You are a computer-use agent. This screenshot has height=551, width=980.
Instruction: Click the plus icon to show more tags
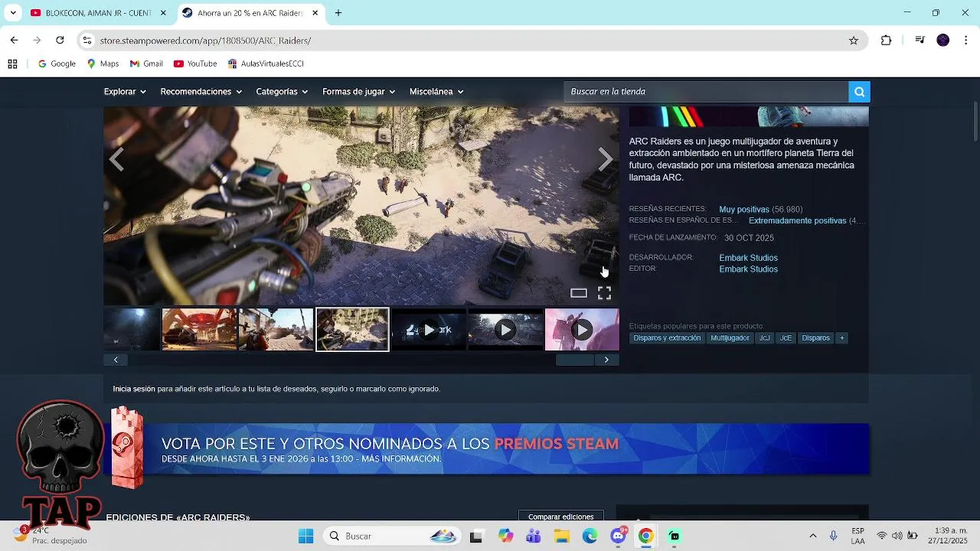[841, 338]
